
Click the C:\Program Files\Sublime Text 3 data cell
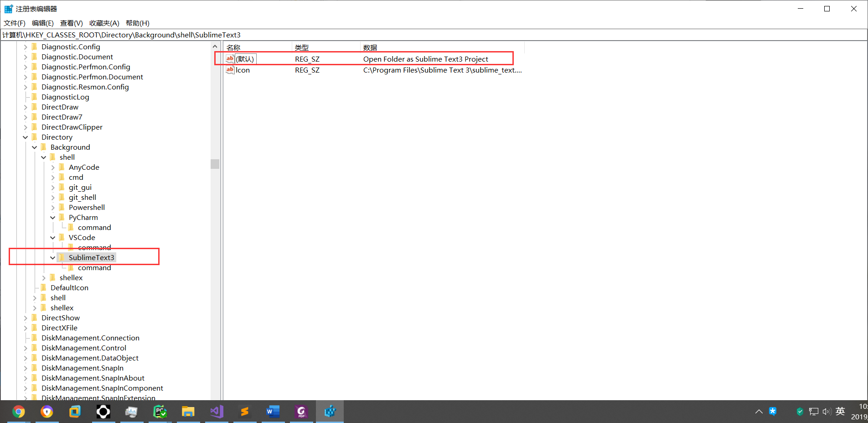tap(442, 70)
